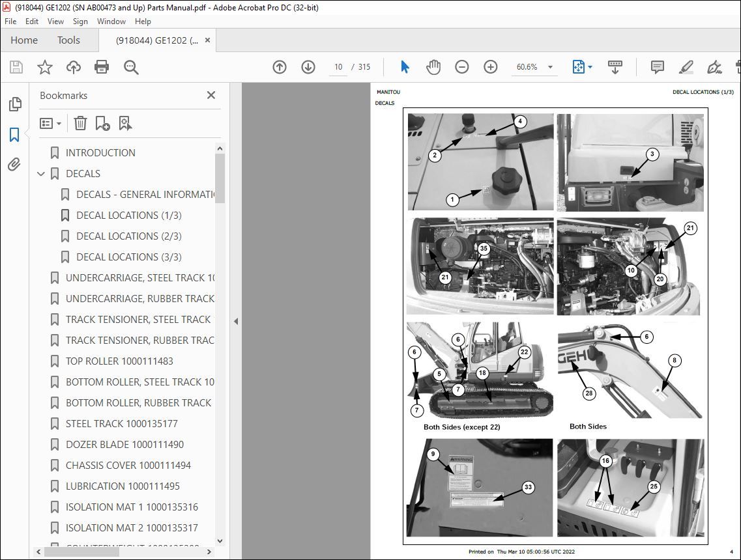Open the Attachments panel
Image resolution: width=741 pixels, height=560 pixels.
pyautogui.click(x=14, y=165)
